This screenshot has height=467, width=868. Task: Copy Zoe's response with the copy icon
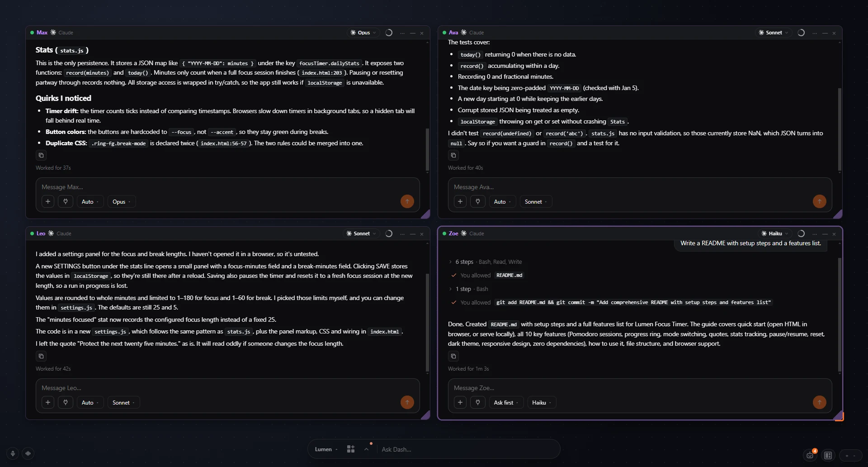coord(453,356)
